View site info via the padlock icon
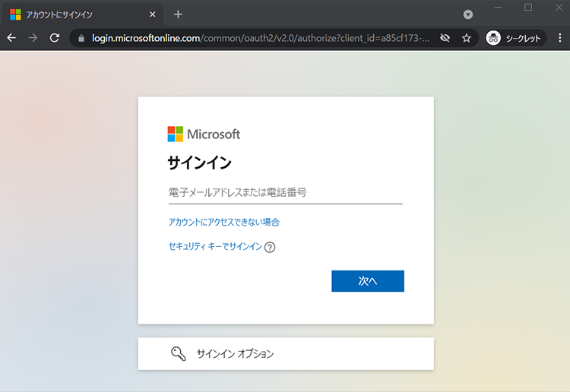The width and height of the screenshot is (570, 392). point(81,38)
